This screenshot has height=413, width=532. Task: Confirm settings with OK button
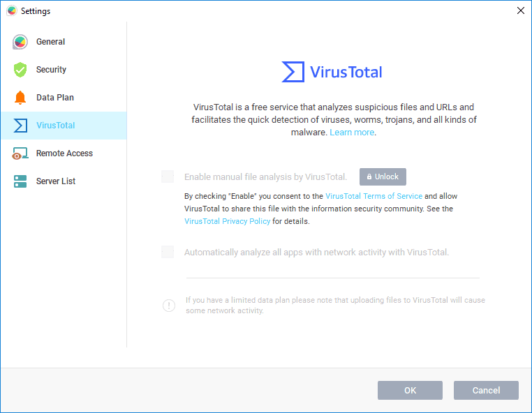pos(410,390)
